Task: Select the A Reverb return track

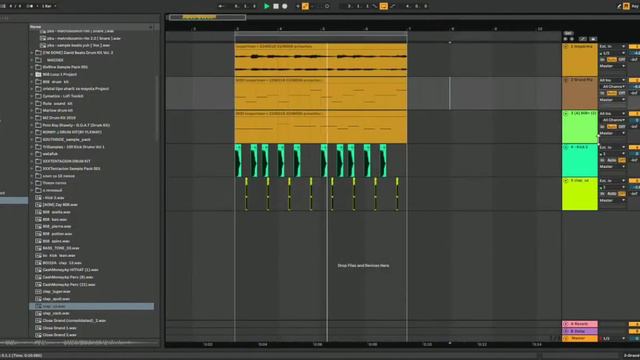Action: [x=580, y=324]
